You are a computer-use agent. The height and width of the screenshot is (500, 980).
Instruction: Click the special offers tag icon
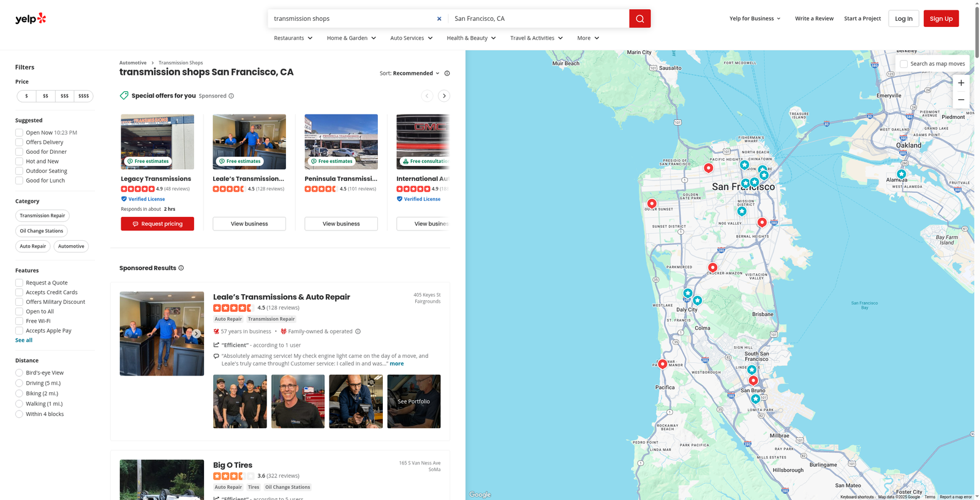click(x=124, y=96)
